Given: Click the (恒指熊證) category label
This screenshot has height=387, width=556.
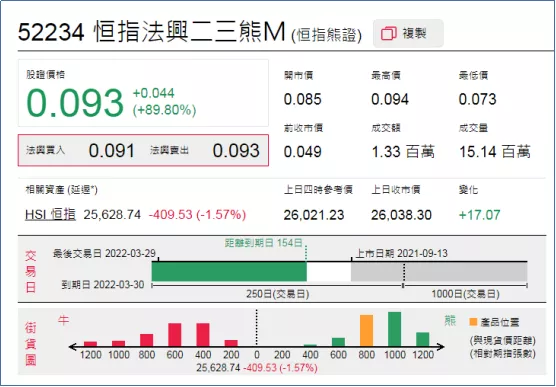Looking at the screenshot, I should point(327,35).
